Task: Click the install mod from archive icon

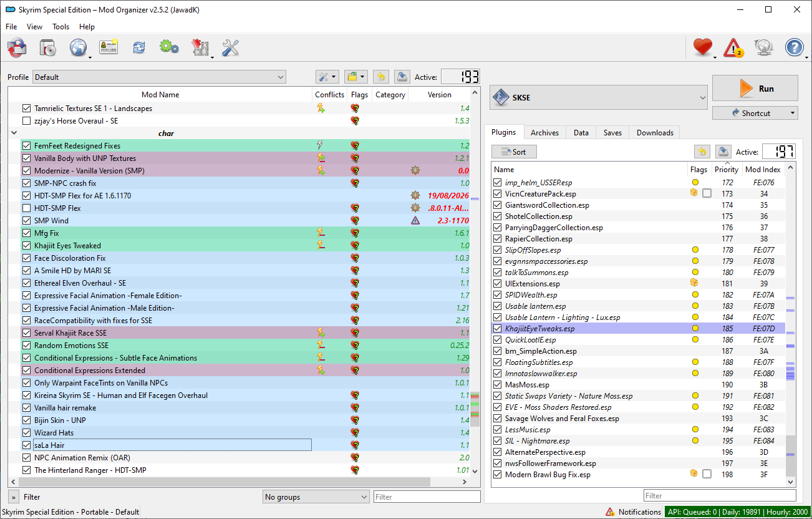Action: pos(48,47)
